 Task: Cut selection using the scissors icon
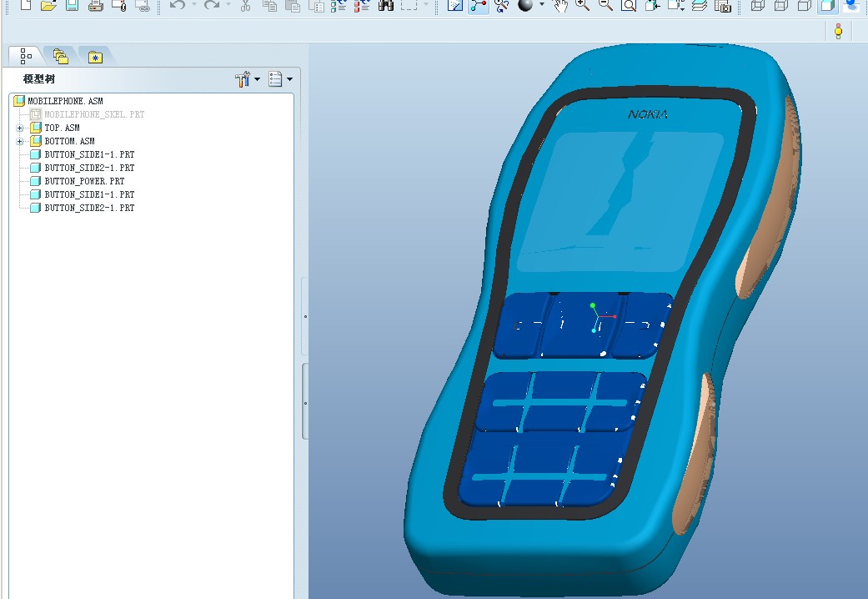(x=246, y=6)
